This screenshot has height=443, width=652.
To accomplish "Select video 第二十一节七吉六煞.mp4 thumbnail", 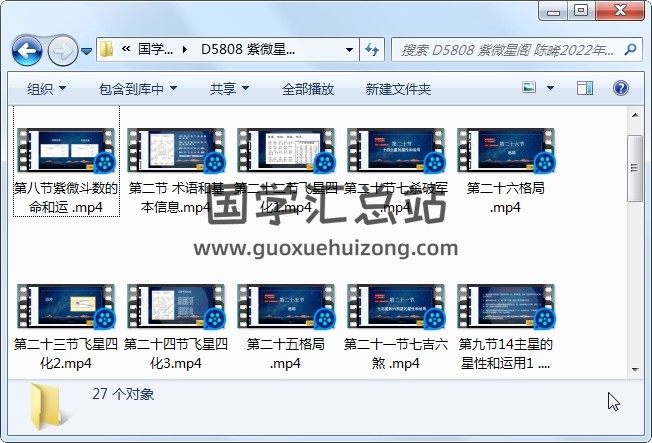I will click(x=396, y=307).
